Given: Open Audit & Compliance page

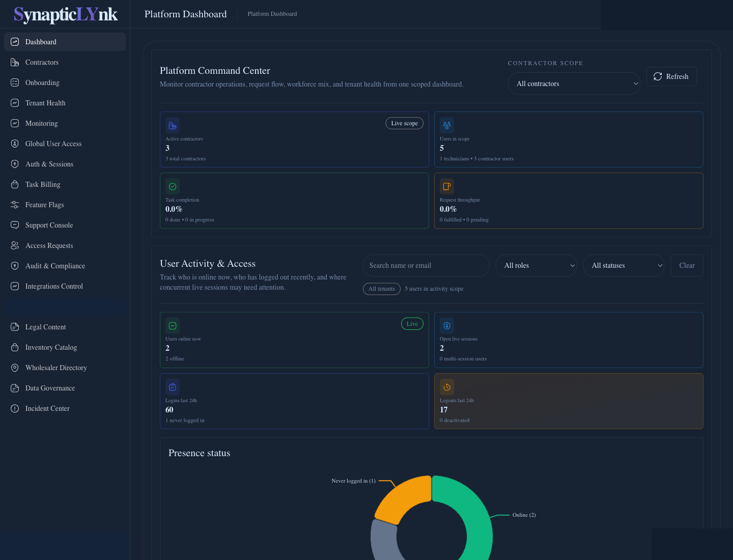Looking at the screenshot, I should pos(65,266).
